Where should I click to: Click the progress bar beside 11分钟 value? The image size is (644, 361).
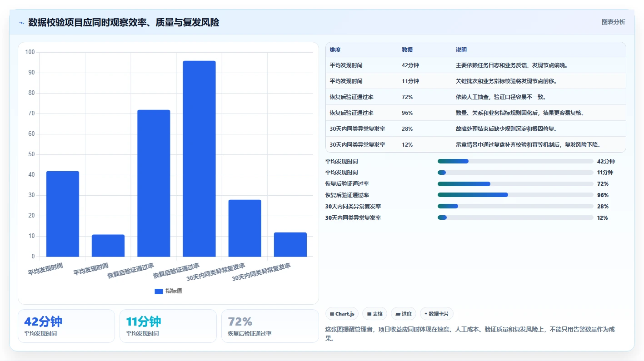pos(515,173)
